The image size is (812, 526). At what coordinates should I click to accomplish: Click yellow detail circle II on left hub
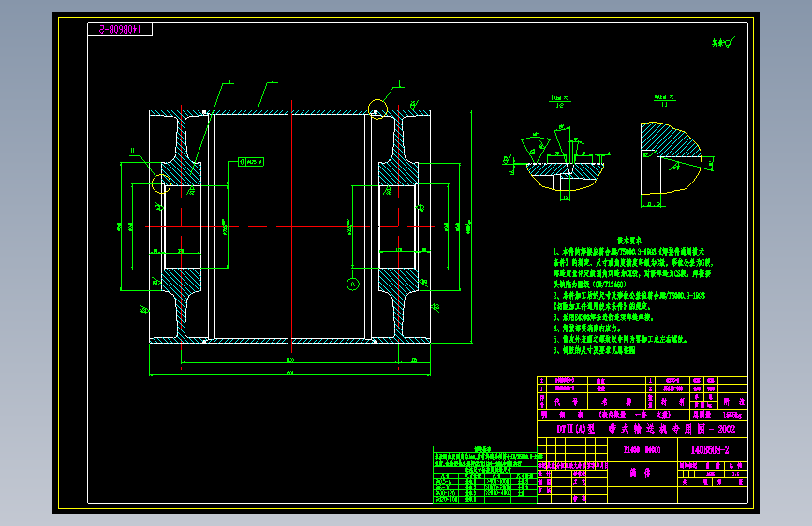[x=162, y=183]
